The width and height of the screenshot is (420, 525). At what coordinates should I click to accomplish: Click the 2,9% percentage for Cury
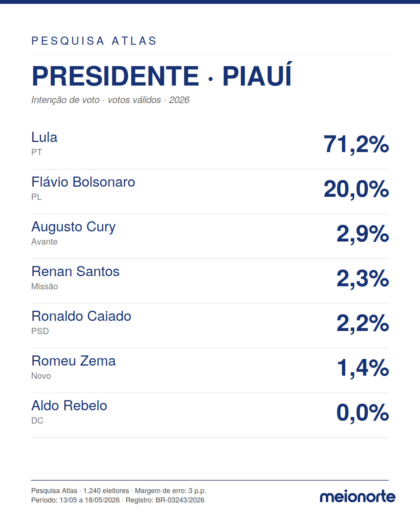[x=362, y=234]
